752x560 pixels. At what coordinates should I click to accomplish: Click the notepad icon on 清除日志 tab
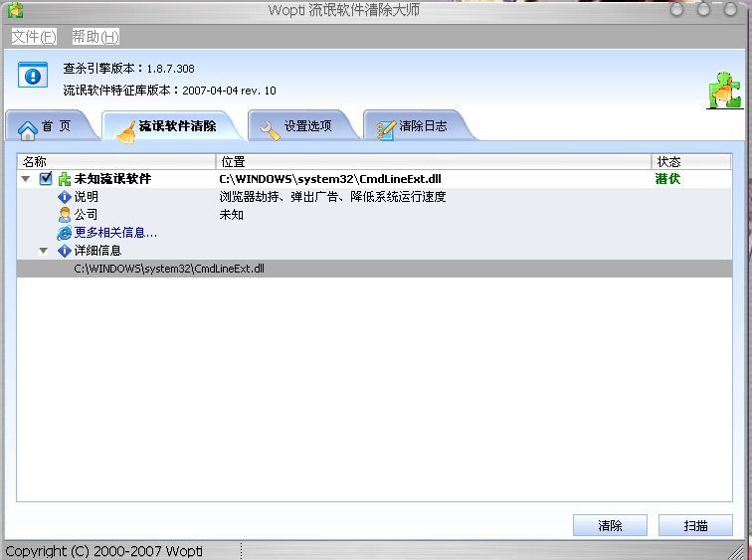tap(386, 130)
